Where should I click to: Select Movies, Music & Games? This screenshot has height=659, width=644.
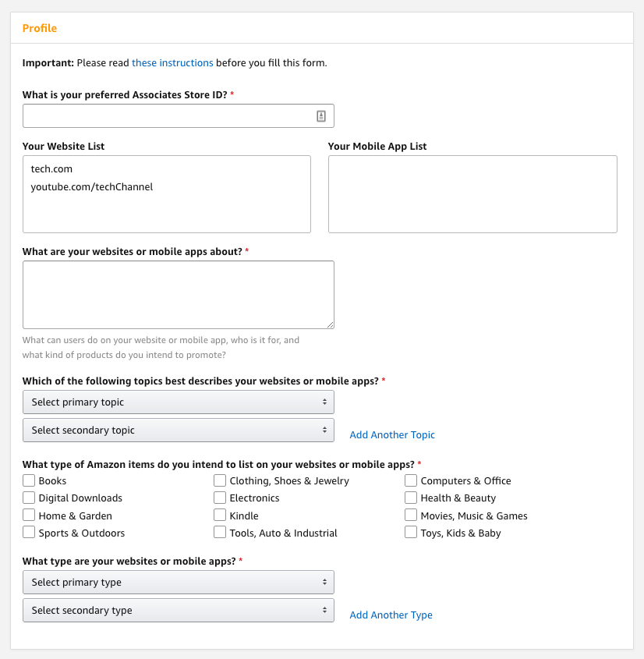[x=411, y=515]
